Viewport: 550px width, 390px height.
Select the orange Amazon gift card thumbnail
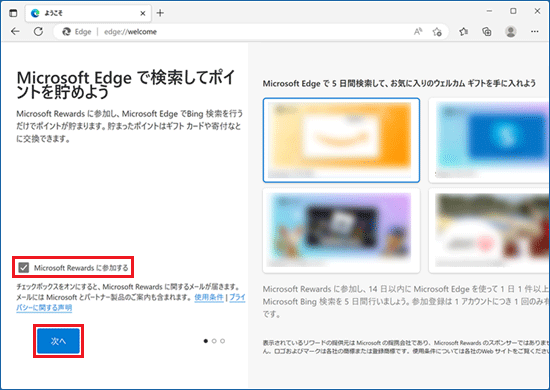click(341, 140)
